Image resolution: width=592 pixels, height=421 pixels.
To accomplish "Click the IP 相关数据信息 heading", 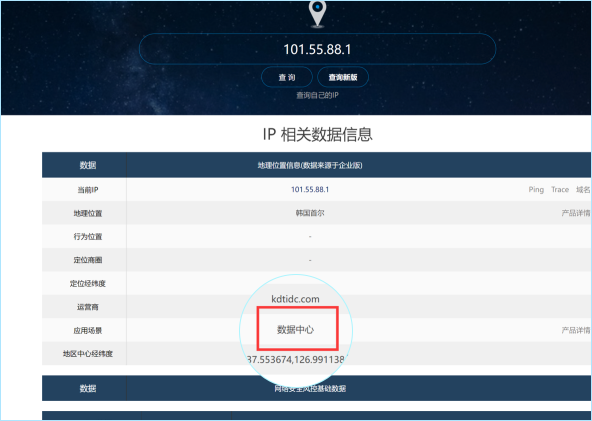I will pos(318,134).
